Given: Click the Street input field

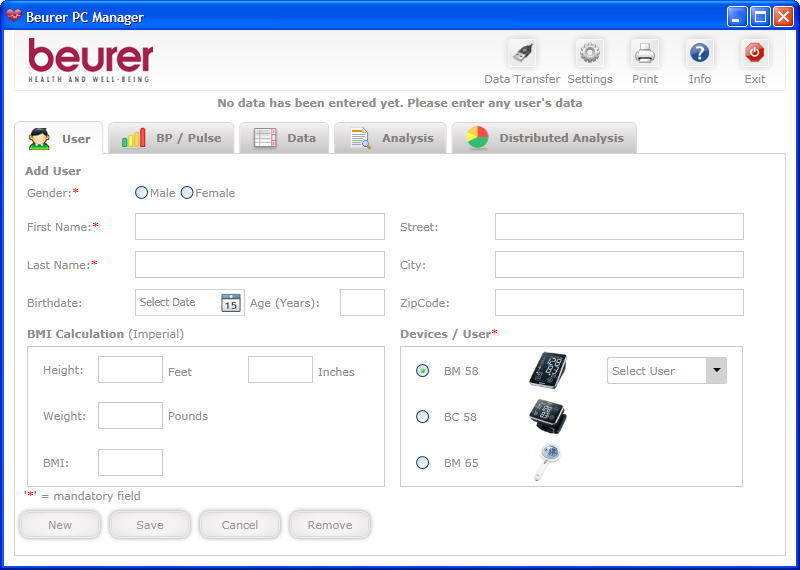Looking at the screenshot, I should click(x=619, y=226).
